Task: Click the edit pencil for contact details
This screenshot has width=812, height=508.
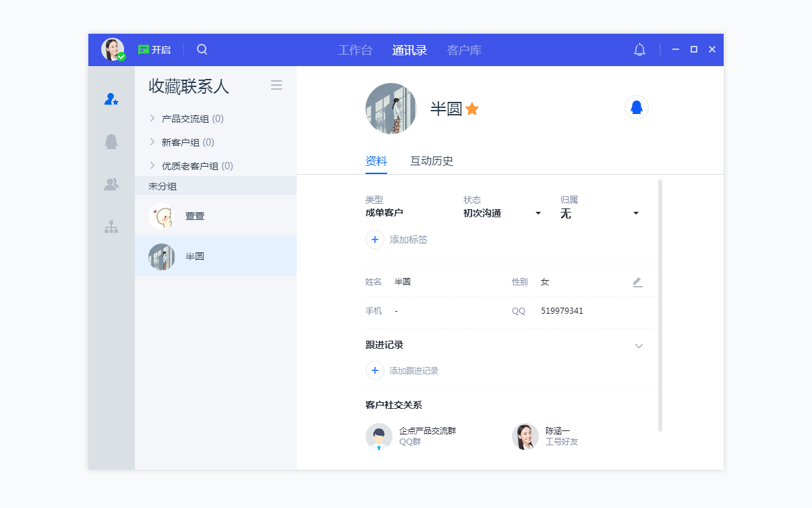Action: click(637, 282)
